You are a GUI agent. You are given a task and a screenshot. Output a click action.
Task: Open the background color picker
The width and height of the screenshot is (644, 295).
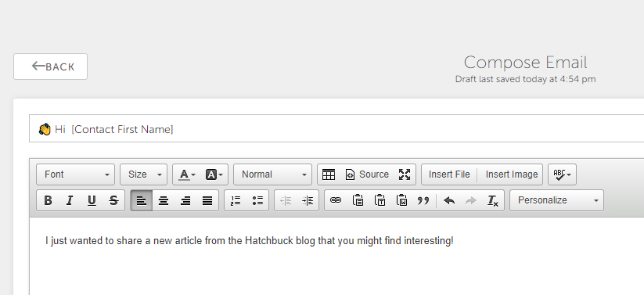[214, 174]
